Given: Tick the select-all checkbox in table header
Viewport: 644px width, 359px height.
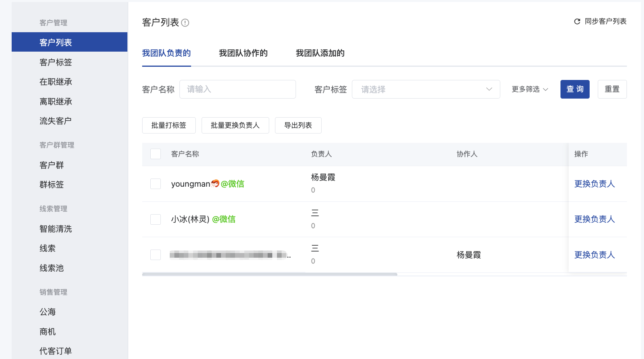Looking at the screenshot, I should tap(156, 154).
